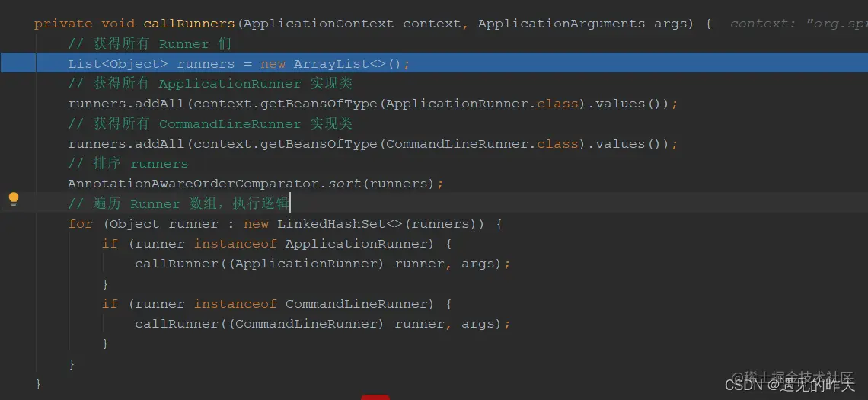Click the yellow lightbulb intention icon
The height and width of the screenshot is (400, 868).
point(14,200)
